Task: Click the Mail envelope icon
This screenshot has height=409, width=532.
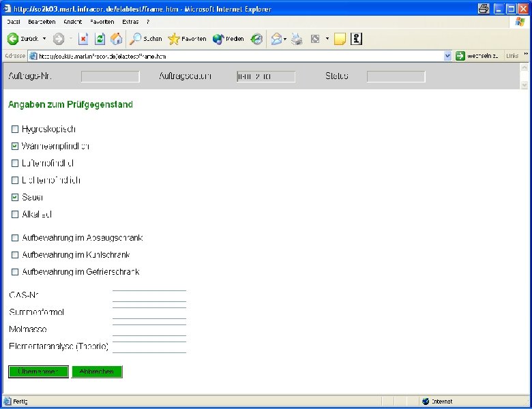Action: point(276,39)
